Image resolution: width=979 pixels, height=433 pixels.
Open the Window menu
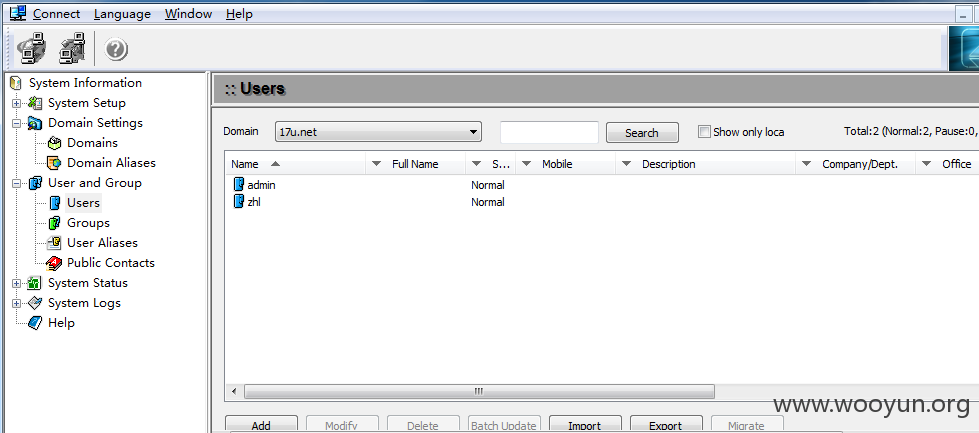point(189,14)
